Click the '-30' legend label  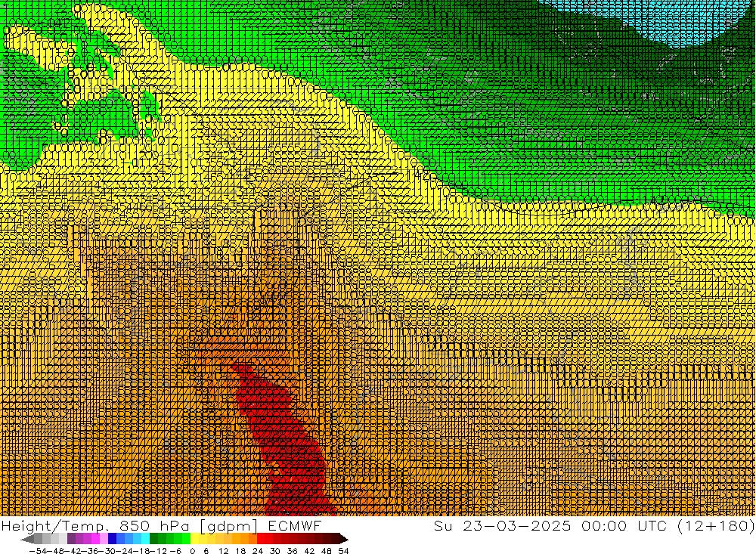[106, 550]
